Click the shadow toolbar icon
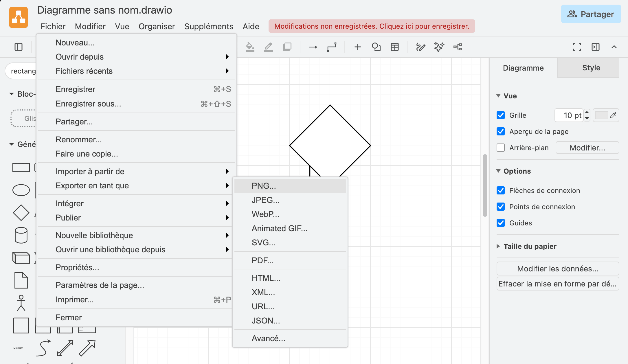The width and height of the screenshot is (628, 364). pos(287,47)
